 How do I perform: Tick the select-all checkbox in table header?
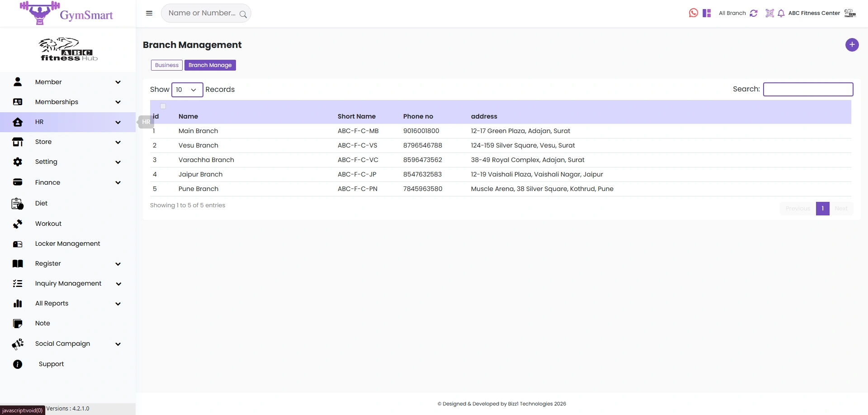point(163,106)
